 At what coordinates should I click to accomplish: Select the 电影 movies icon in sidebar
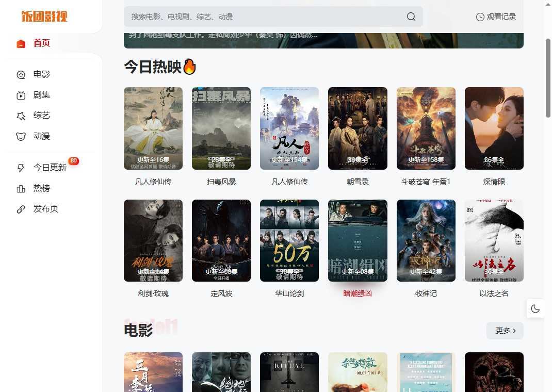click(21, 74)
